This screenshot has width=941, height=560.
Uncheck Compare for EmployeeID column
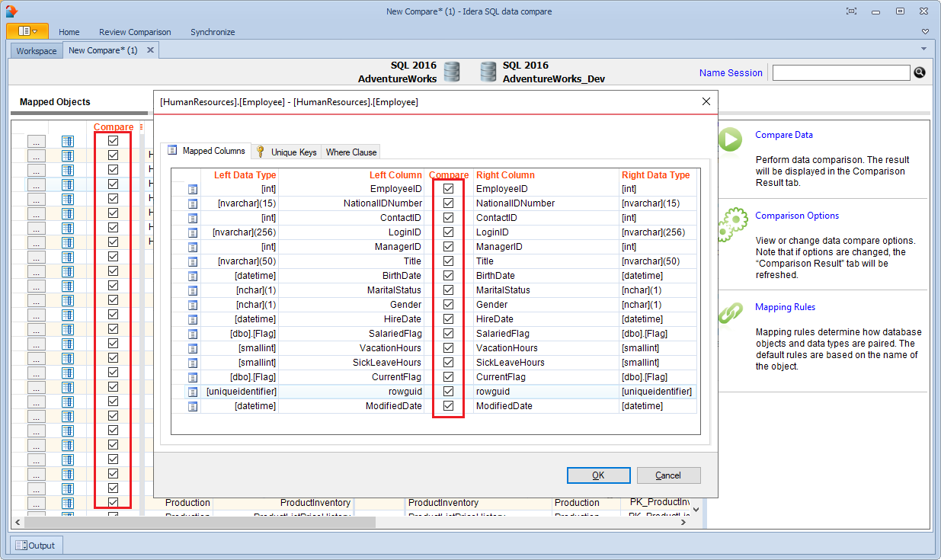[448, 188]
